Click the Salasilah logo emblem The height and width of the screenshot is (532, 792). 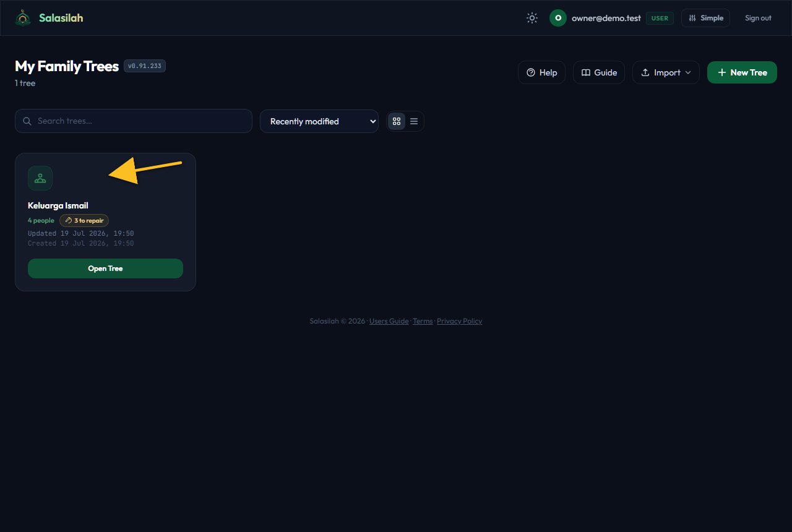[23, 18]
